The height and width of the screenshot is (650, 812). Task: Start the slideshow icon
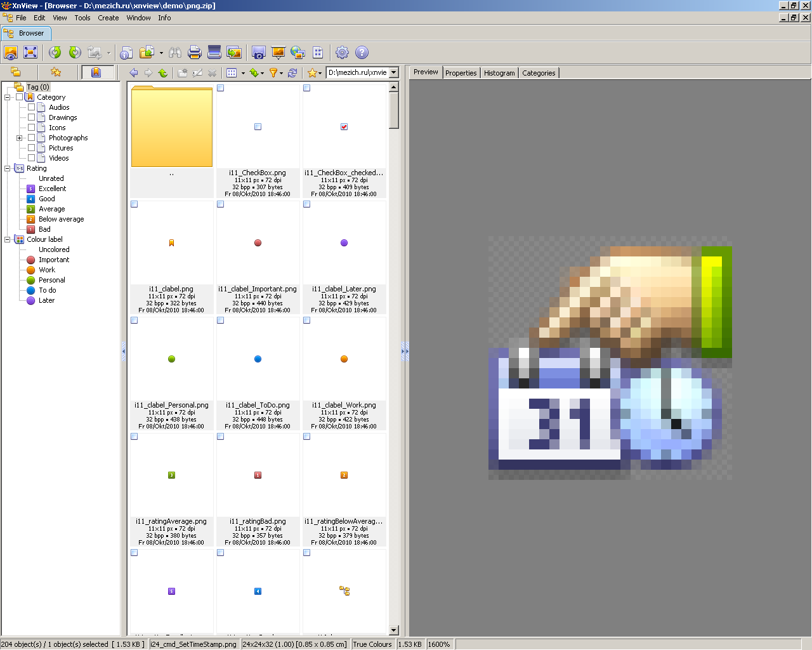[278, 53]
